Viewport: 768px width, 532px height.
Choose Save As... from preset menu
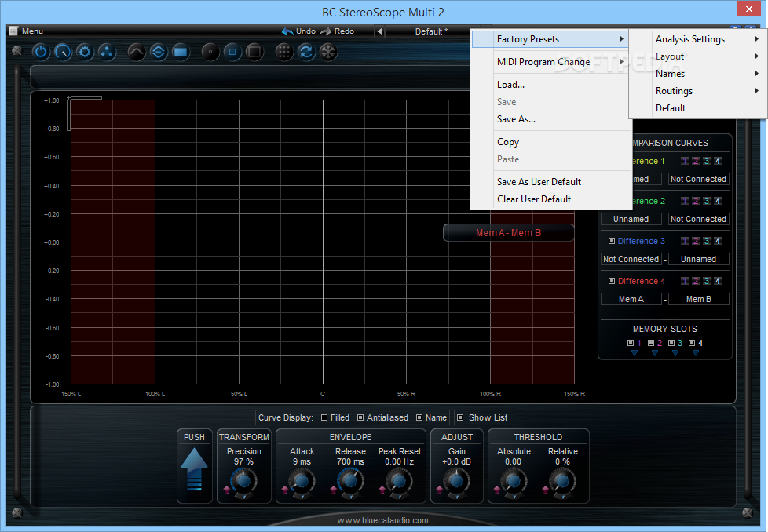pos(550,119)
